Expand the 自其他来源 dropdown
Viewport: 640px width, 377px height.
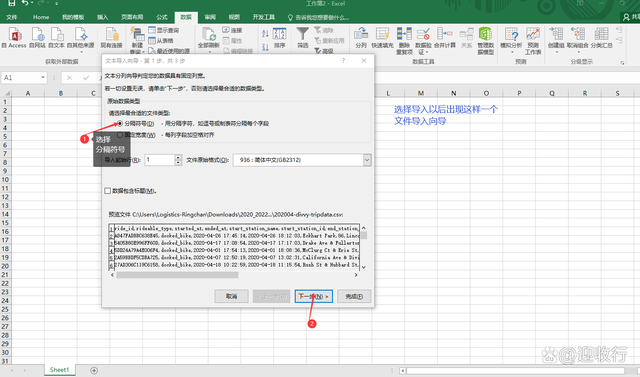coord(81,52)
